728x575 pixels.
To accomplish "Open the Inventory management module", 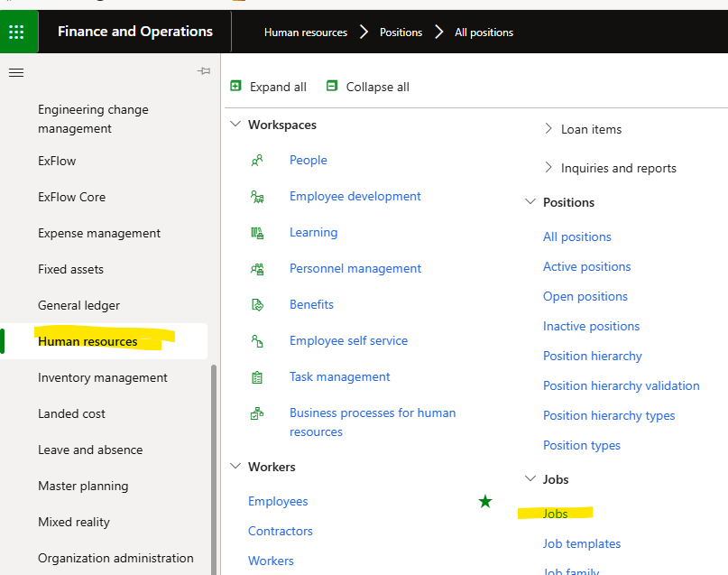I will pyautogui.click(x=103, y=377).
